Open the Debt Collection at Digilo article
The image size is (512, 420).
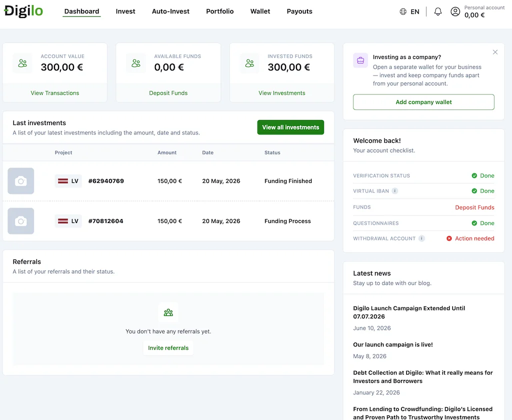(423, 377)
